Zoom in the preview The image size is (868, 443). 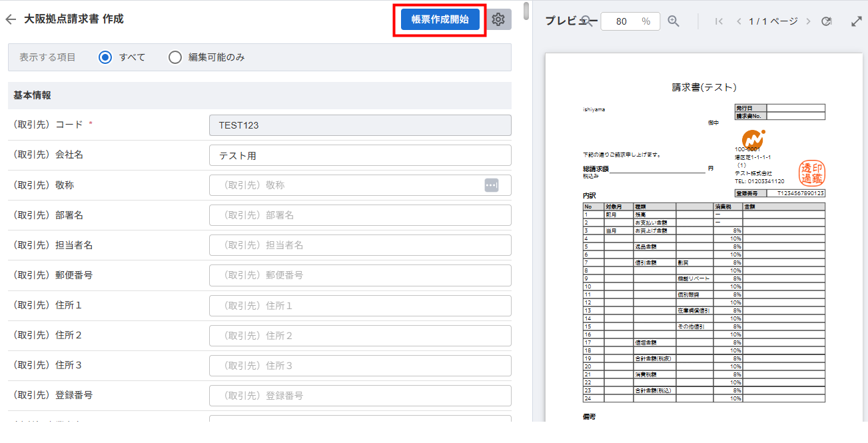pyautogui.click(x=673, y=21)
